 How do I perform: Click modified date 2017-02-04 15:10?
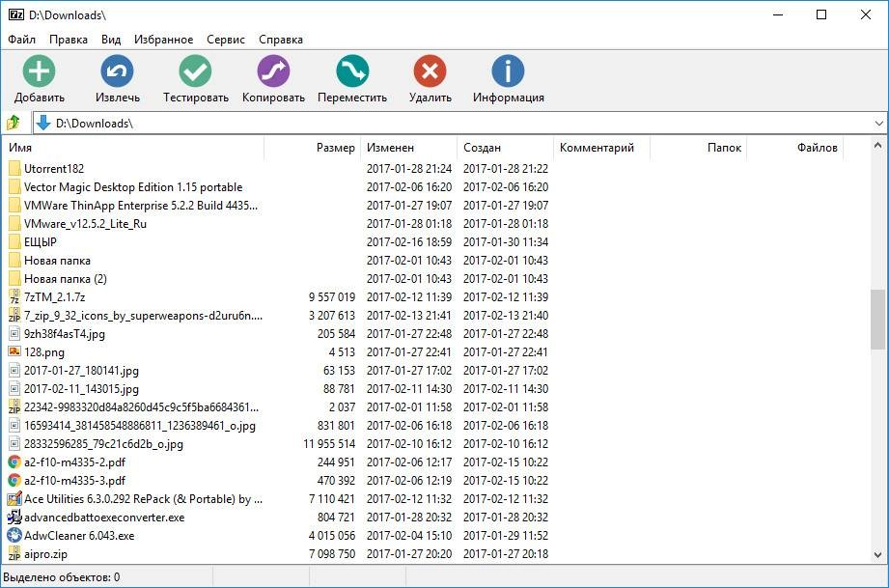point(409,536)
